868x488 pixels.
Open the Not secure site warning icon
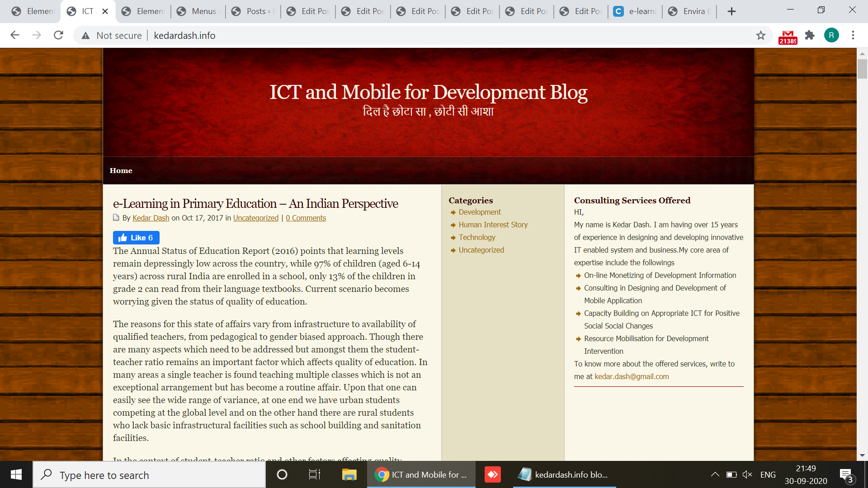coord(85,35)
